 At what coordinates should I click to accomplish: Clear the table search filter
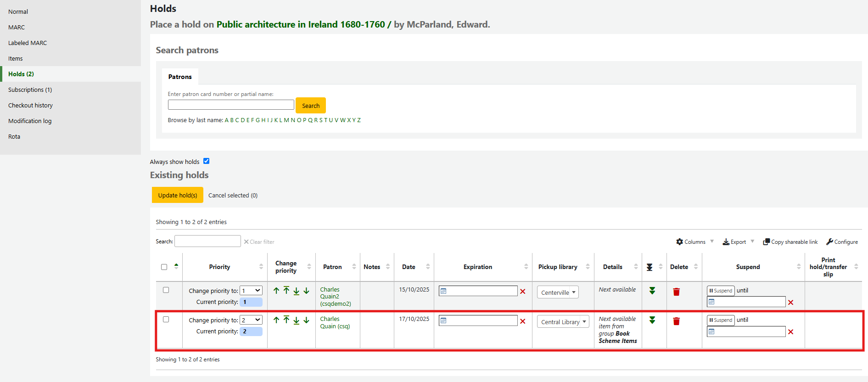coord(259,242)
